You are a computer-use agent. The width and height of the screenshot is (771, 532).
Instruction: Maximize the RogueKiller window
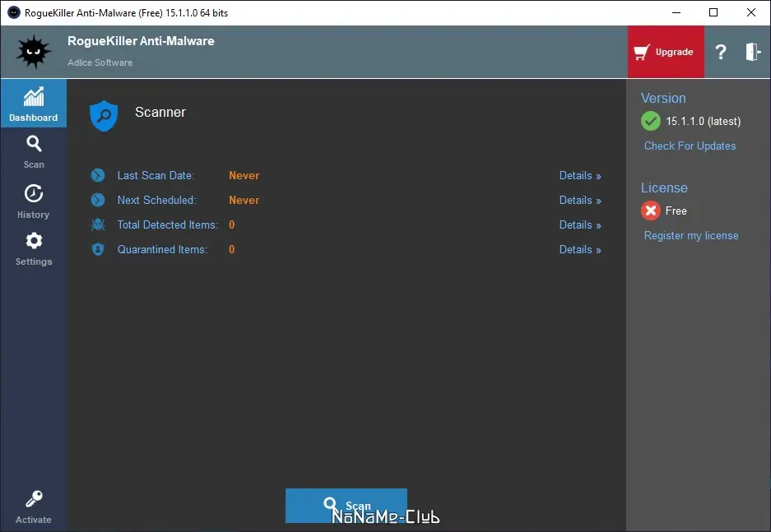tap(713, 13)
